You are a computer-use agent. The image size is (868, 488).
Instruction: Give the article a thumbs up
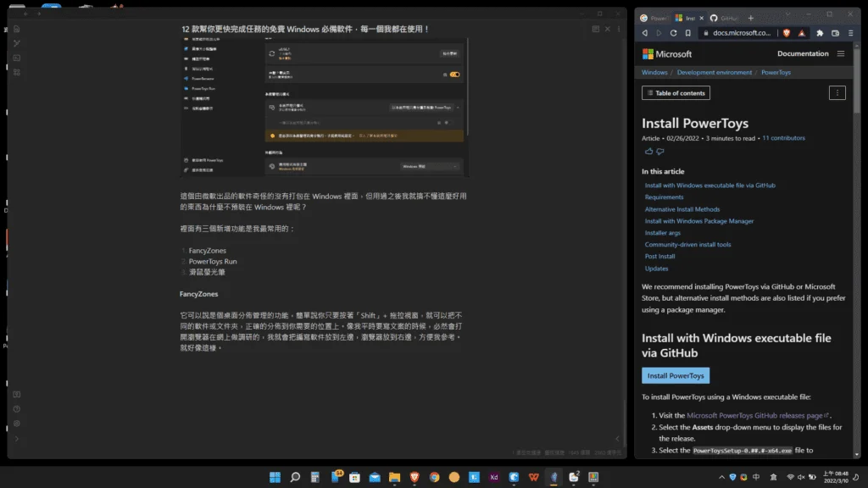tap(648, 151)
